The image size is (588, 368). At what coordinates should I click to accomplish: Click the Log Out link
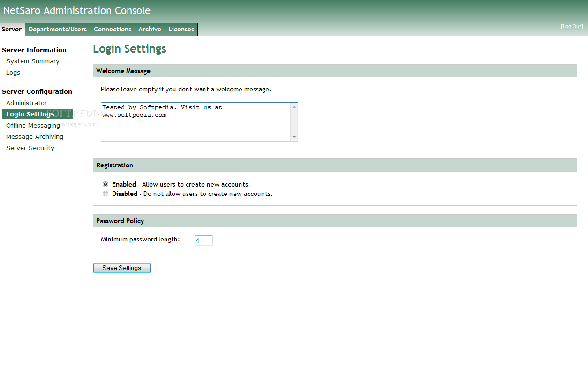(572, 26)
